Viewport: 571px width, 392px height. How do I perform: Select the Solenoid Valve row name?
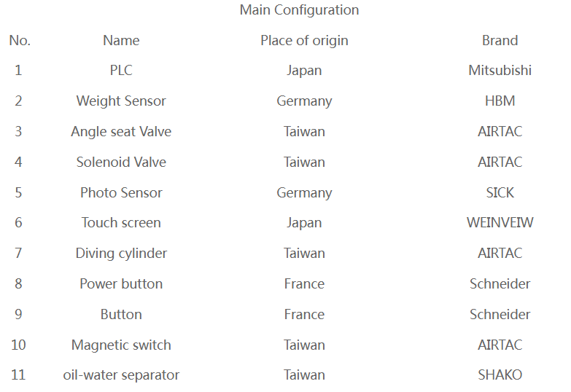[x=121, y=162]
